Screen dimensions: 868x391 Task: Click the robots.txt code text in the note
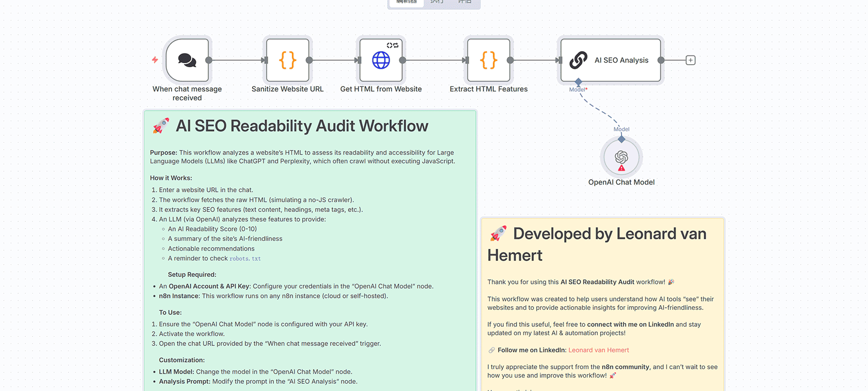245,259
